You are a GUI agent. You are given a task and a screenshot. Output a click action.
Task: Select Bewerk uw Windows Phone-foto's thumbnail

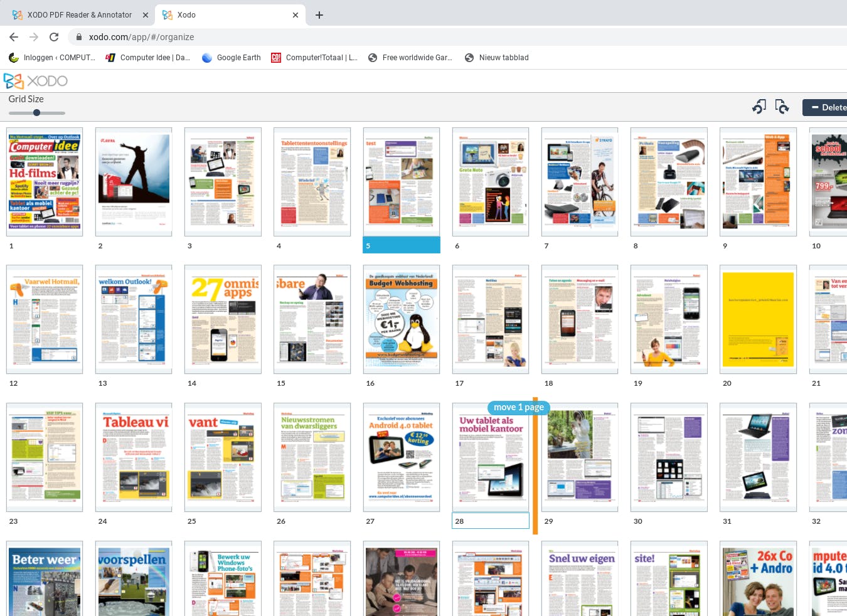[223, 579]
